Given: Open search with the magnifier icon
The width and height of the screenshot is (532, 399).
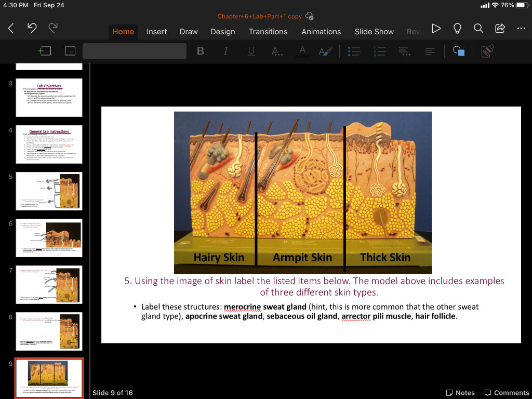Looking at the screenshot, I should point(478,29).
